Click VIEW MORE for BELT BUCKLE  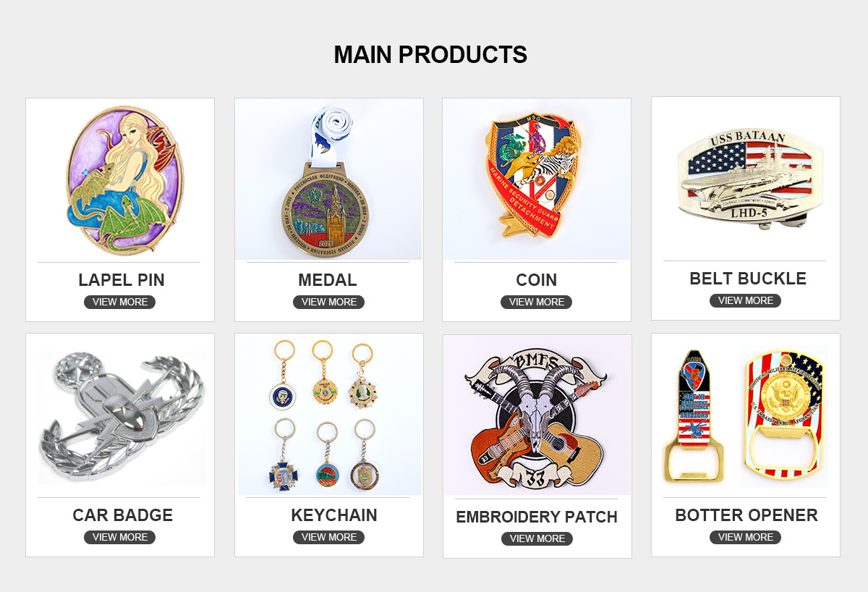[745, 300]
